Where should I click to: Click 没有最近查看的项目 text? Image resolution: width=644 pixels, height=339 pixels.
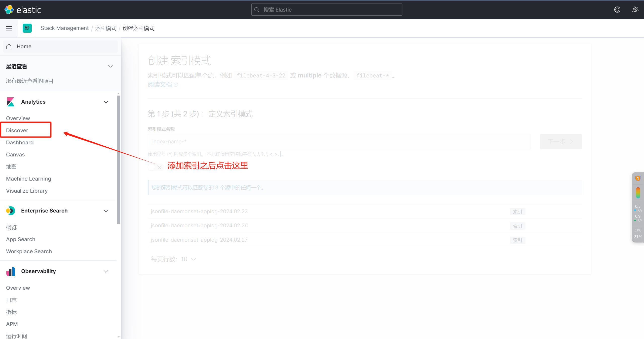[x=30, y=81]
